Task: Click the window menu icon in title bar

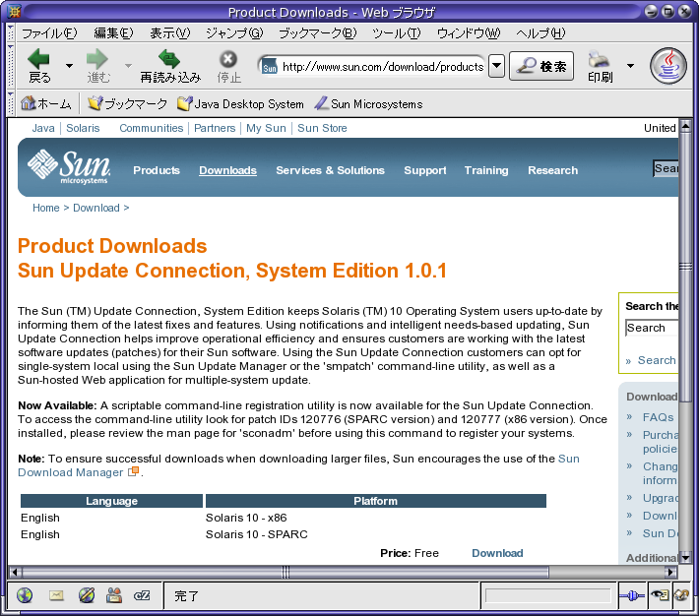Action: point(15,12)
